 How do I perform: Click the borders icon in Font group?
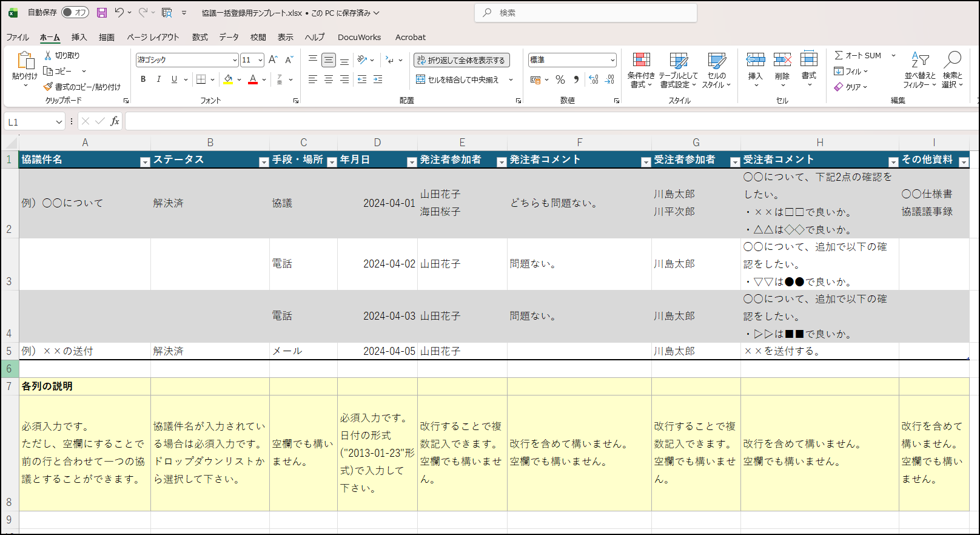201,79
